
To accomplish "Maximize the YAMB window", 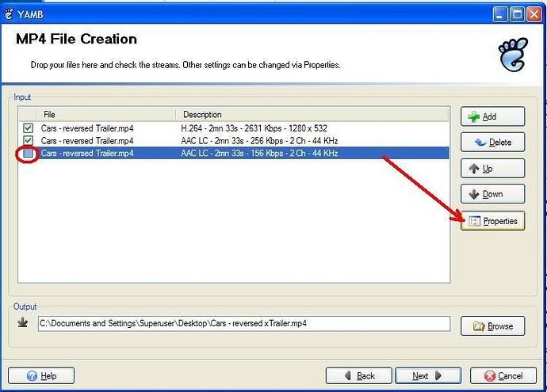I will click(517, 14).
